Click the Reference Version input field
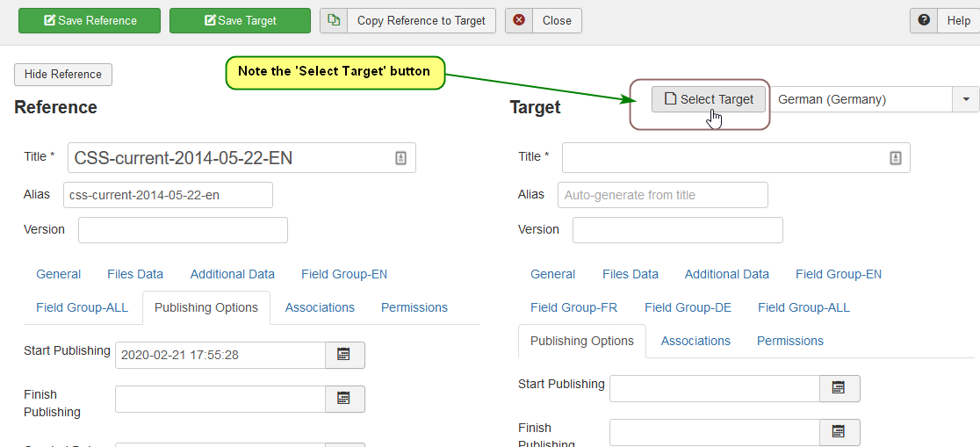The width and height of the screenshot is (980, 447). (x=183, y=230)
